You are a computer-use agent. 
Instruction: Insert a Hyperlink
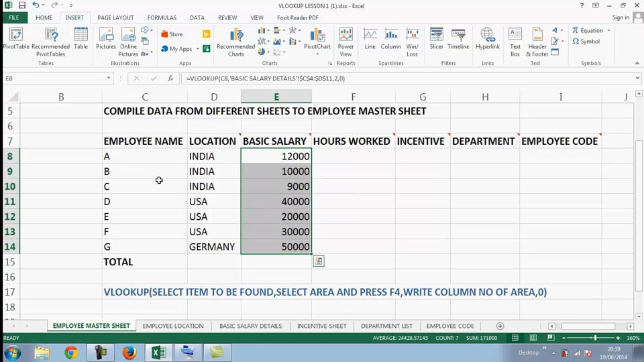click(x=488, y=40)
